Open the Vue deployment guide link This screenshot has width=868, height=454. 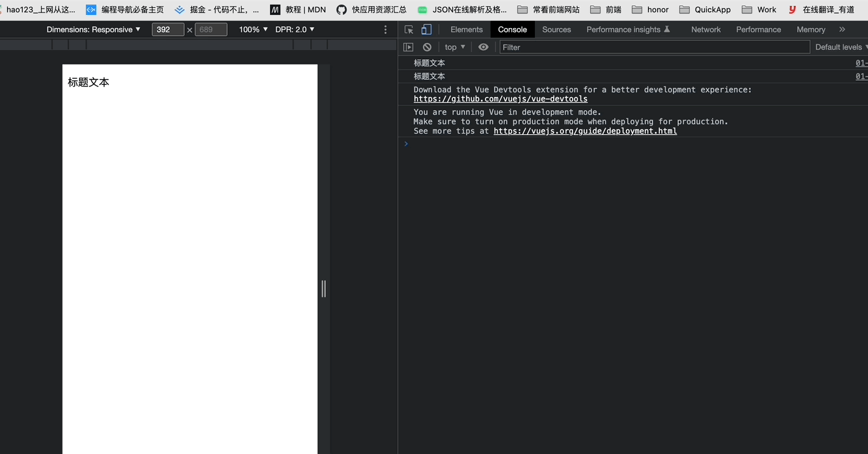[585, 131]
